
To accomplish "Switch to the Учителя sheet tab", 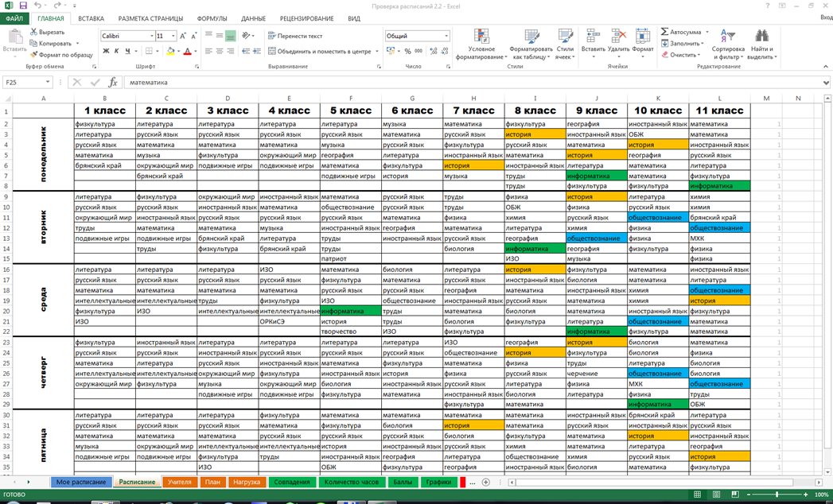I will [x=180, y=483].
